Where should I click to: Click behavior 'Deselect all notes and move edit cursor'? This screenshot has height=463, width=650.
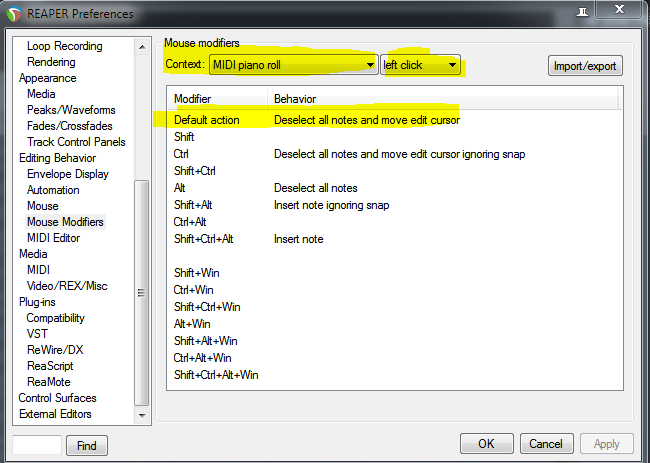coord(367,120)
